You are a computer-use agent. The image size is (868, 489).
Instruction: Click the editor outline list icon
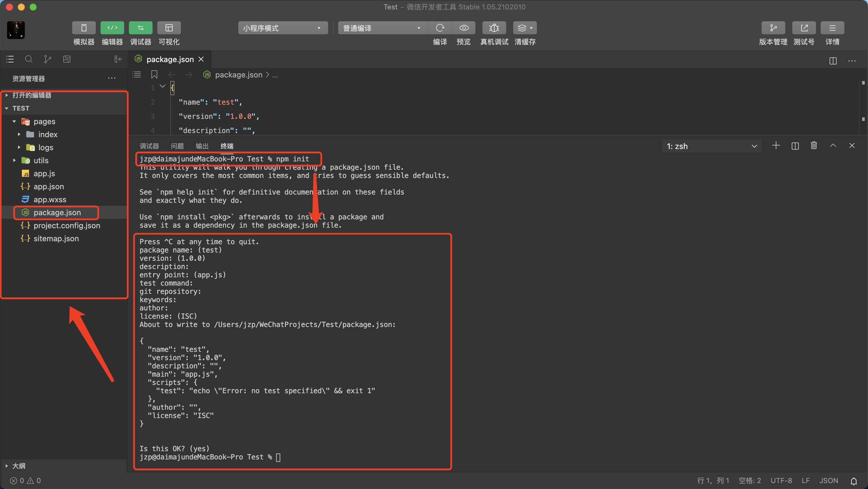(137, 75)
